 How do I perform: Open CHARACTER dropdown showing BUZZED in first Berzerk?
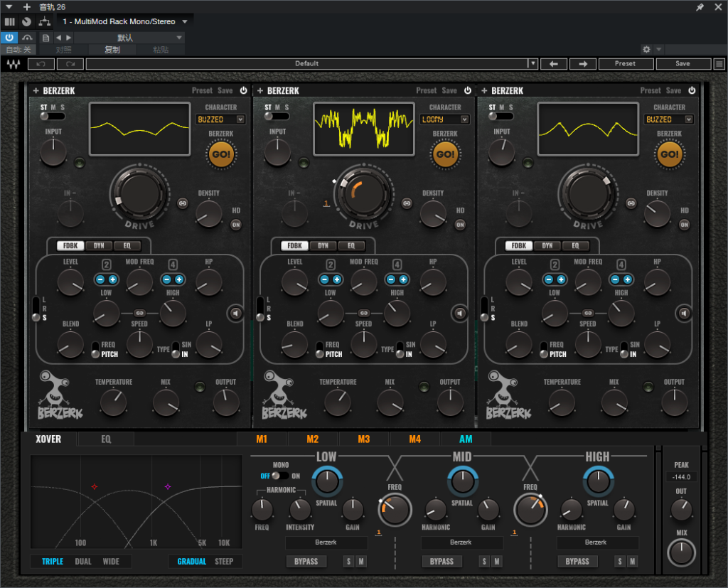click(220, 119)
